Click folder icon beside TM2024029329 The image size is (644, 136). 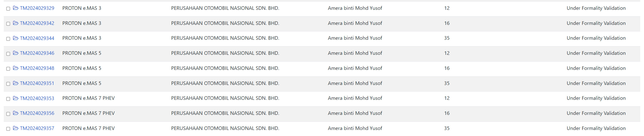(x=16, y=8)
